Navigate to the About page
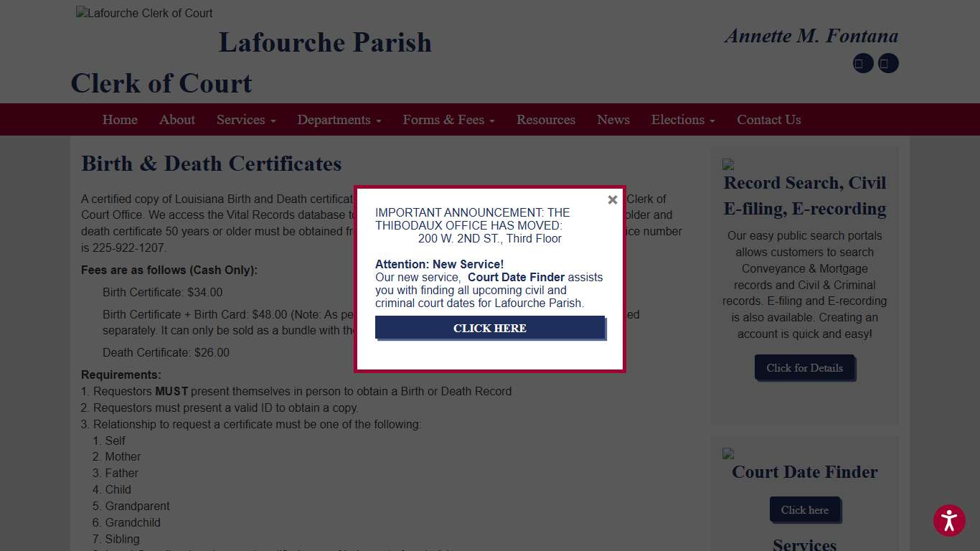The width and height of the screenshot is (980, 551). [x=176, y=120]
